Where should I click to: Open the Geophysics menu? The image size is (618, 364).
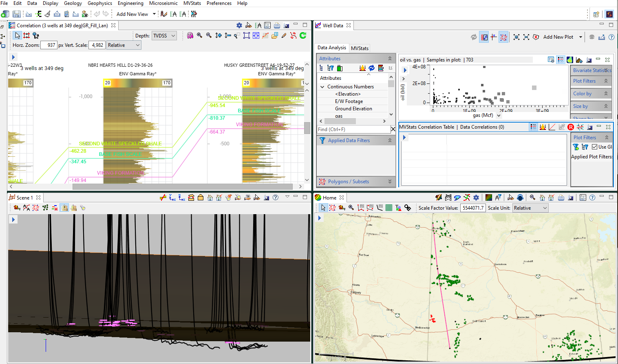100,3
